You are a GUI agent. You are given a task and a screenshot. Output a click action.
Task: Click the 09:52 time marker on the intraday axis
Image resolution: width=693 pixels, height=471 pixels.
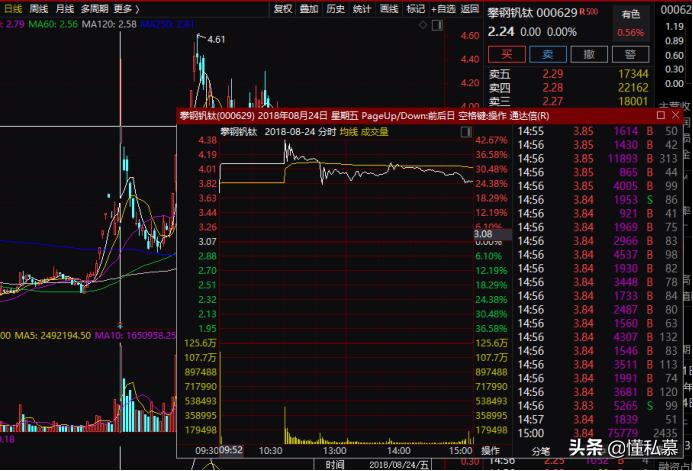(231, 450)
